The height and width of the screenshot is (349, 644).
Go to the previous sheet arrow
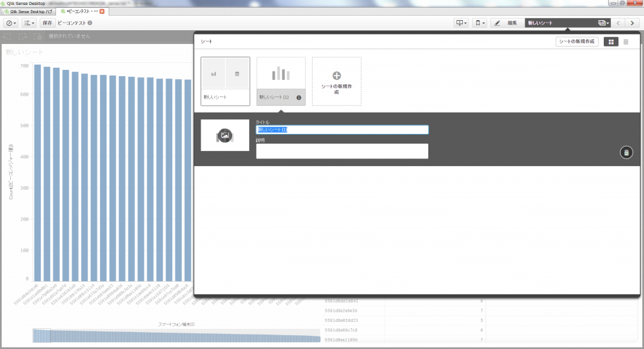pos(618,23)
